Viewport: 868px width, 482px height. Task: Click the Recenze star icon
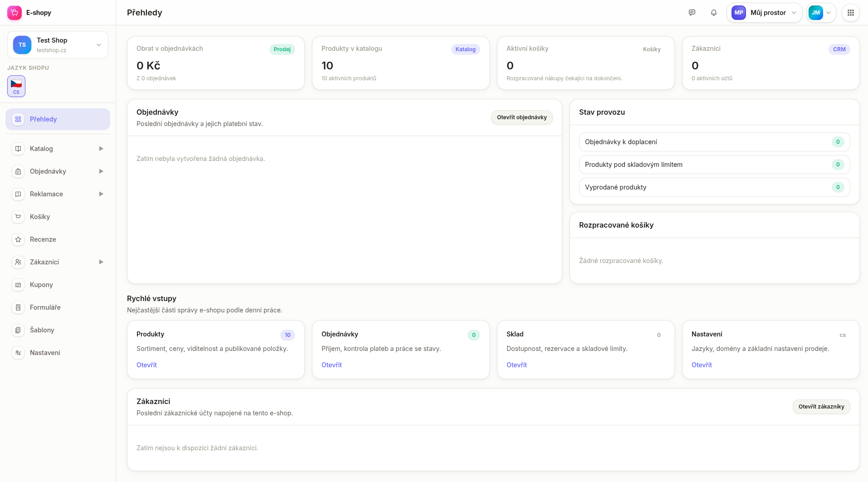point(18,239)
